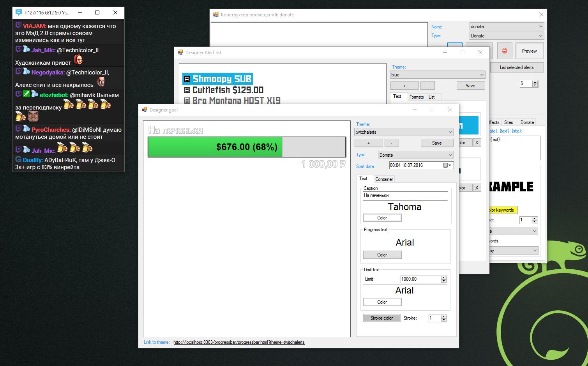This screenshot has height=366, width=588.
Task: Click the chat icon in the chat window titlebar
Action: point(18,12)
